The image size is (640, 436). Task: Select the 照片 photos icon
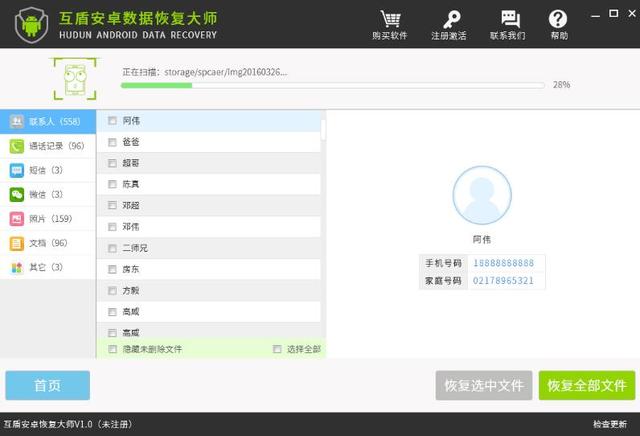point(17,219)
